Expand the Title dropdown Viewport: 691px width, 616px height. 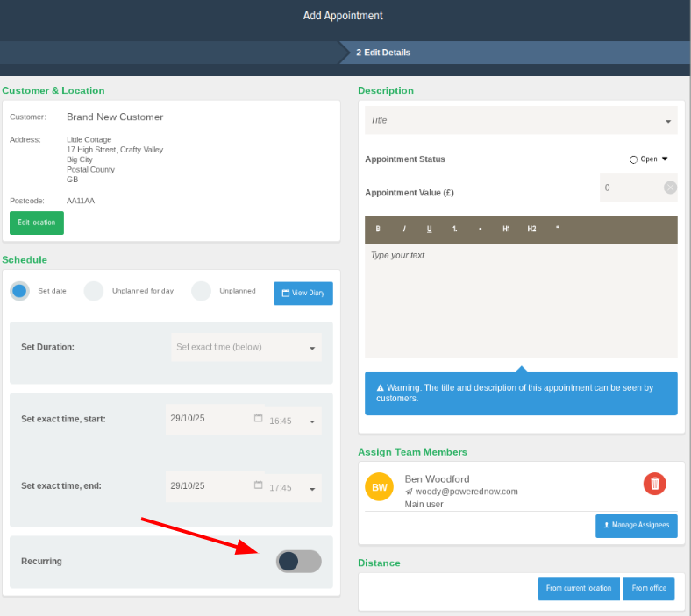[x=521, y=120]
